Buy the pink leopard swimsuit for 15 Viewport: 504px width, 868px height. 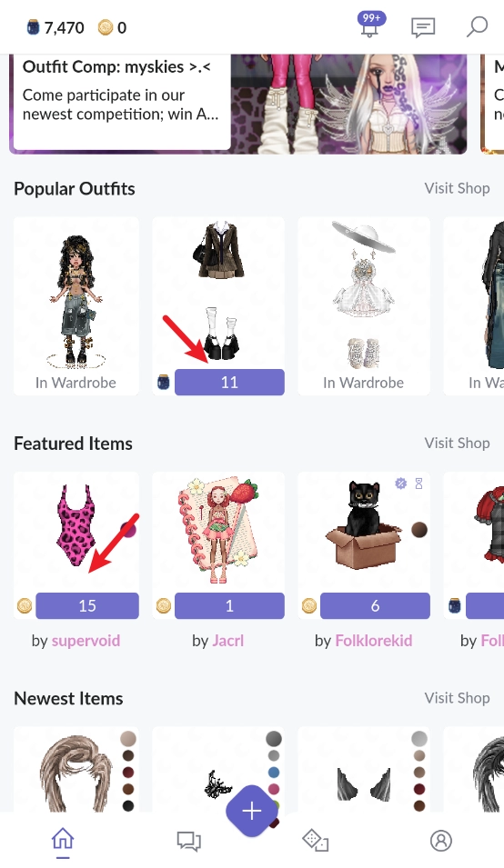click(87, 605)
